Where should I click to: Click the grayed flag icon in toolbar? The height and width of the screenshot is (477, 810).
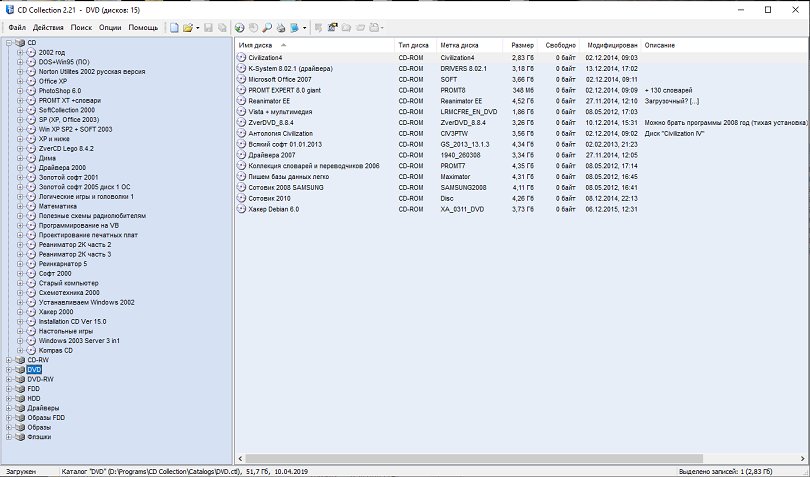pos(318,27)
